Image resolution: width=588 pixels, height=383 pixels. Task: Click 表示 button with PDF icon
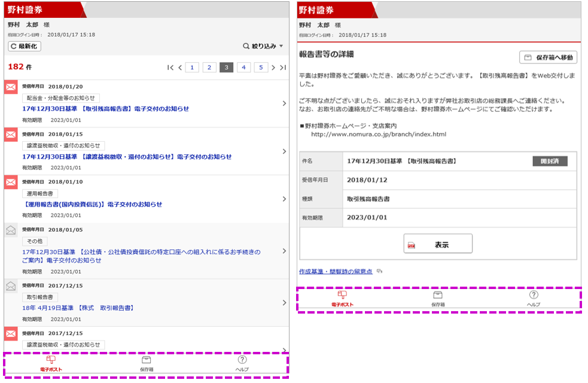(438, 244)
